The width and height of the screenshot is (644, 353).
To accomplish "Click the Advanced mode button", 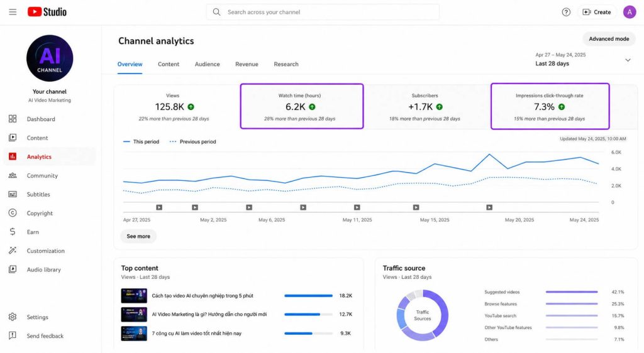I will 609,38.
